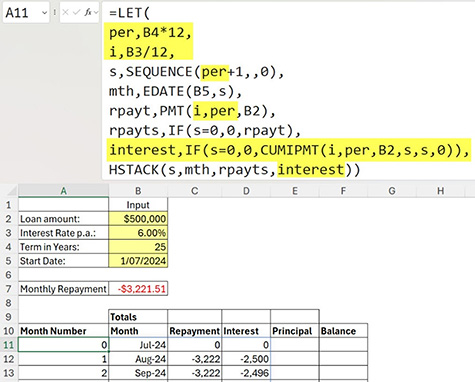Select column H header
The height and width of the screenshot is (382, 475).
441,191
